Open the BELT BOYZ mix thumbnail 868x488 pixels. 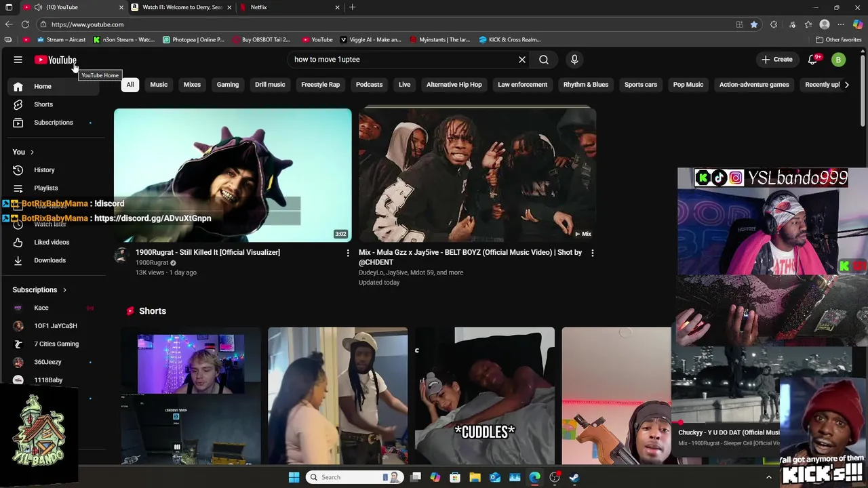point(477,175)
